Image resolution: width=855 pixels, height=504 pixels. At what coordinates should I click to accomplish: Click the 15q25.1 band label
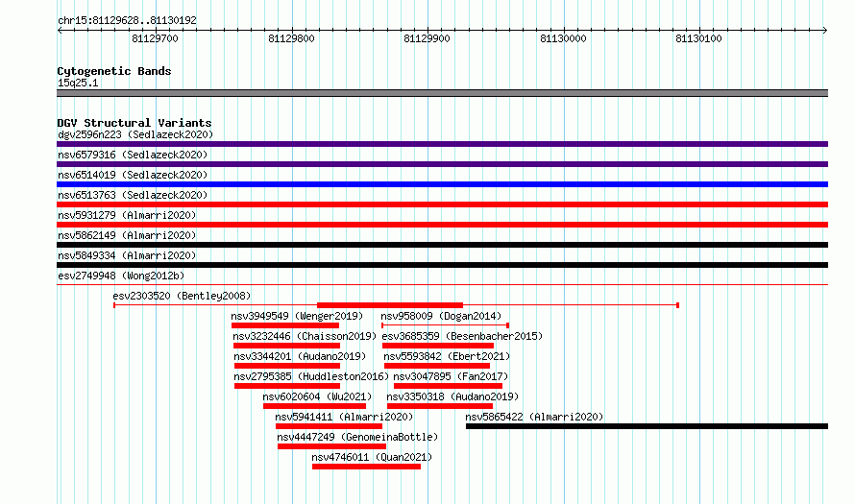point(78,83)
